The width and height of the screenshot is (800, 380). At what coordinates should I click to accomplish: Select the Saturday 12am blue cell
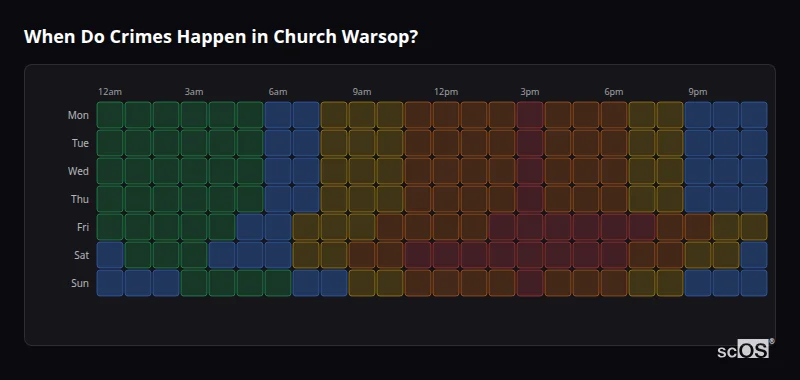(x=110, y=255)
